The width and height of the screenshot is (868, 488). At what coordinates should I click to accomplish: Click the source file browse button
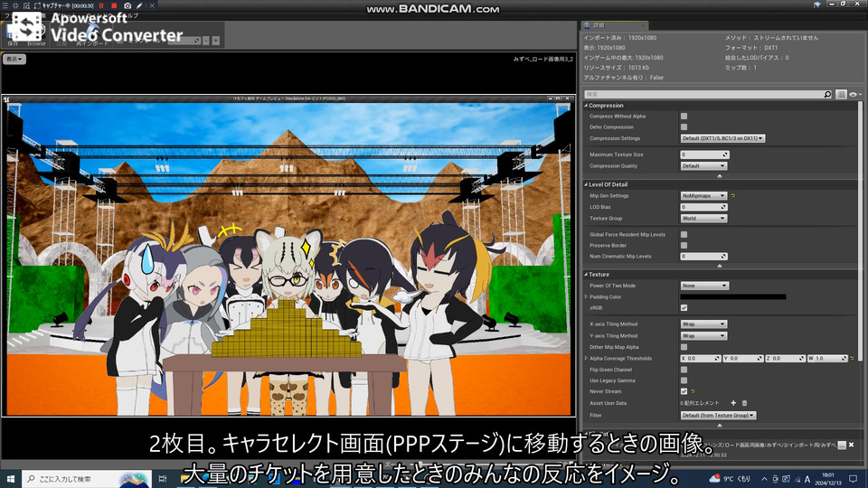(x=842, y=446)
